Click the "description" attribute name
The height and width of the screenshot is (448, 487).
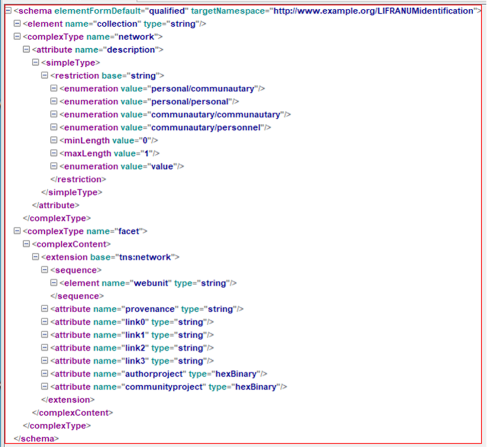point(131,50)
